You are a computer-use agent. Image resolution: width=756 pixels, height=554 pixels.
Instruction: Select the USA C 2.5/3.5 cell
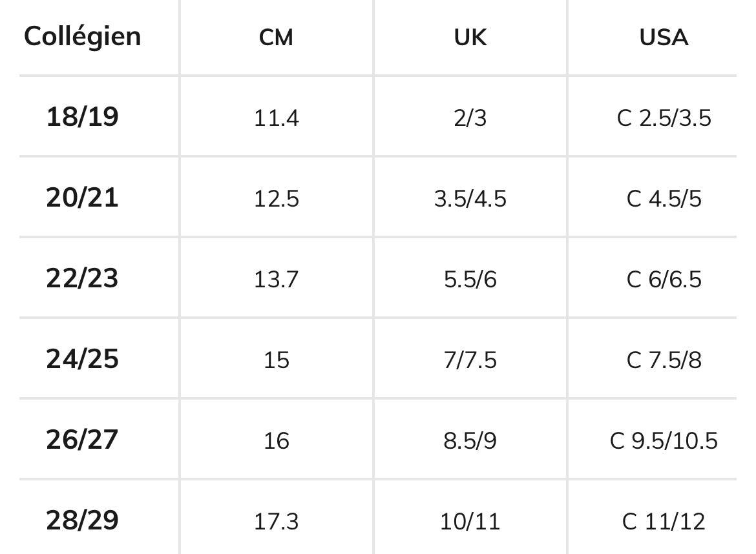pyautogui.click(x=664, y=118)
